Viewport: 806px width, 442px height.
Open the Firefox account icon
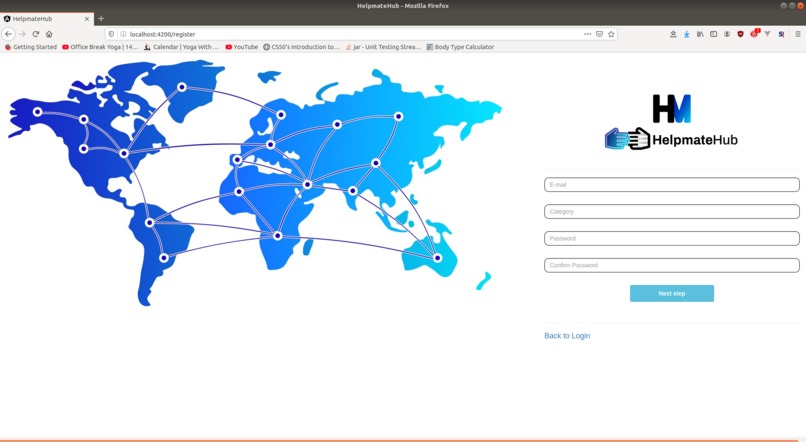(727, 34)
